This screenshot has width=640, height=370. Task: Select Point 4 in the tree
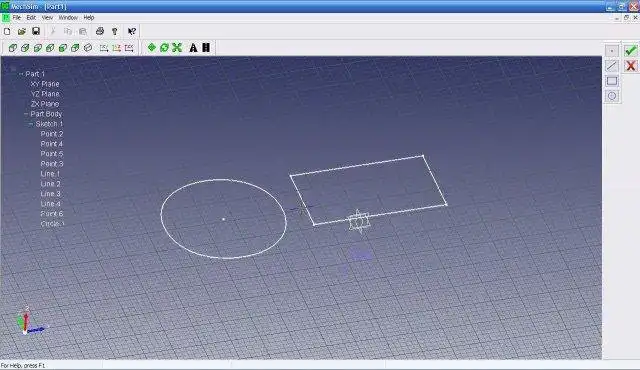tap(52, 144)
